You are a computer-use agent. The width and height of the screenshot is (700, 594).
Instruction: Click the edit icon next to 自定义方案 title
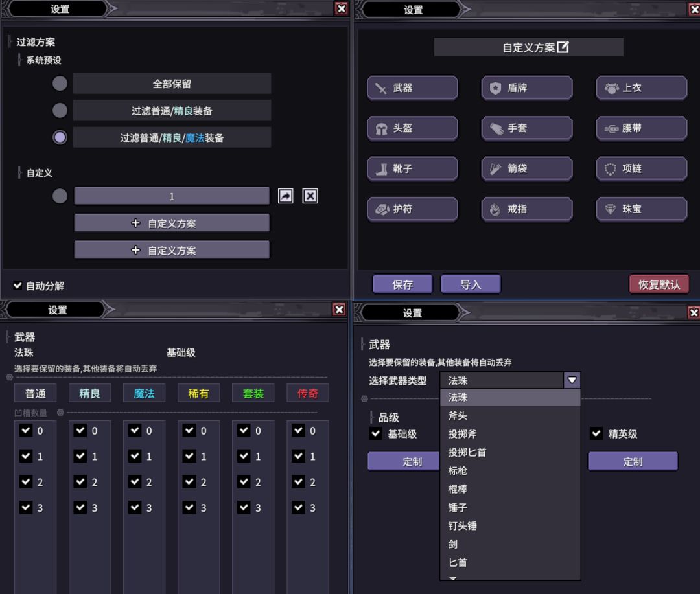coord(563,47)
